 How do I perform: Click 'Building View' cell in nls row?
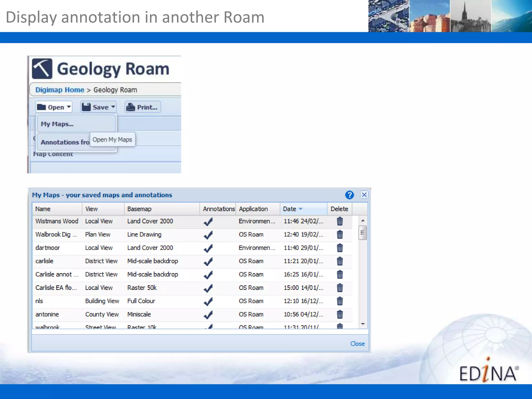[x=102, y=301]
